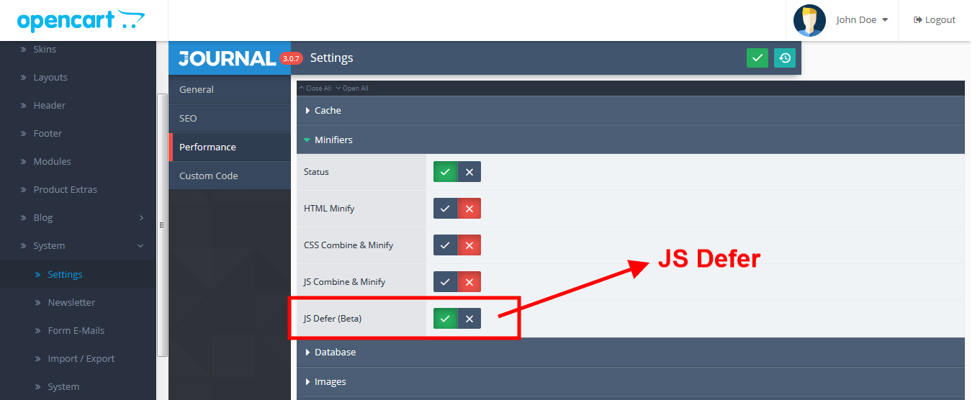Expand the Blog sidebar menu
This screenshot has height=400, width=980.
[78, 217]
